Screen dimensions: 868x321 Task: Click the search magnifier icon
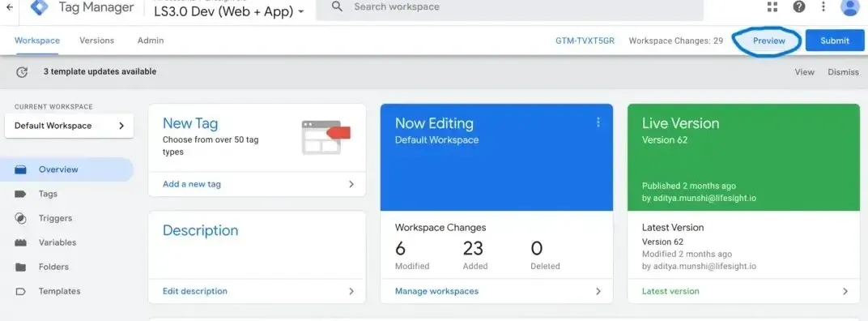tap(337, 6)
